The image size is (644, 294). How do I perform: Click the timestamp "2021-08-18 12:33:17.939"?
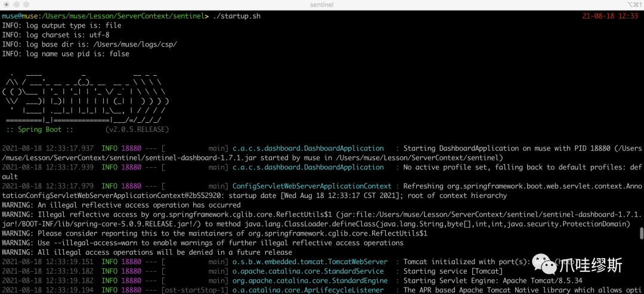48,167
